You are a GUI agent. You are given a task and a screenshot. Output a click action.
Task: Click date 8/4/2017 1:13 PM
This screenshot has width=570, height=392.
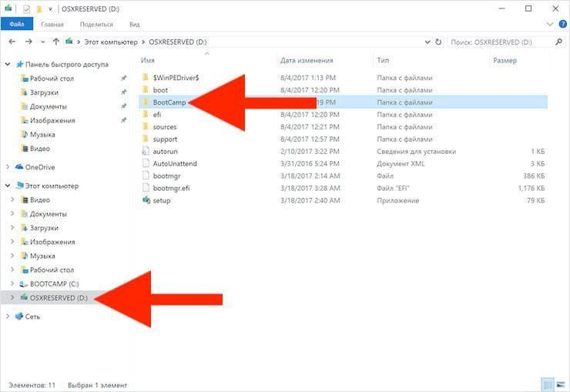[x=308, y=78]
